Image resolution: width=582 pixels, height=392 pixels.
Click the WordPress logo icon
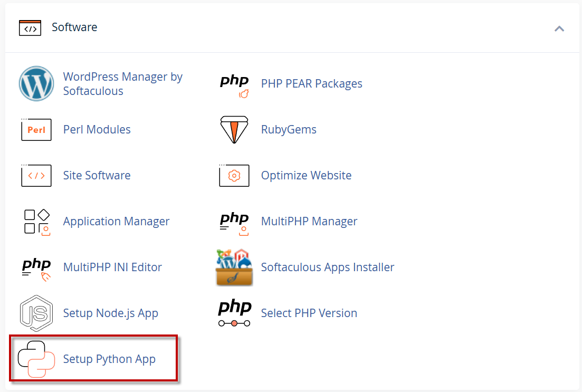click(36, 84)
